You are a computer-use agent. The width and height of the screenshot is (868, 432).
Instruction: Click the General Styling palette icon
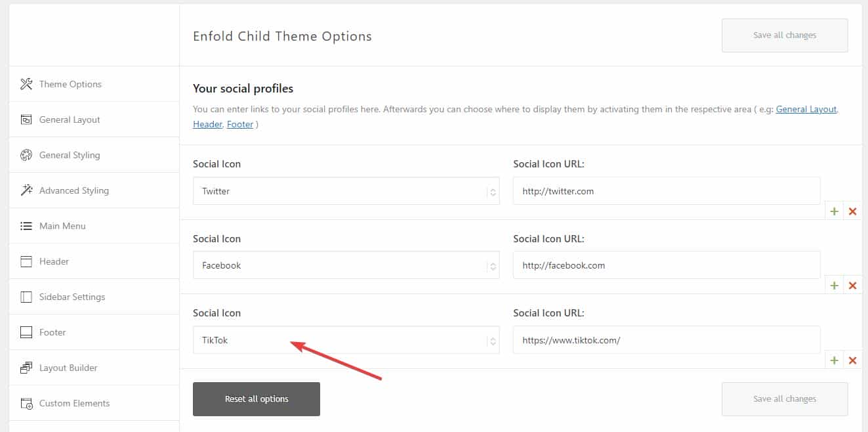(26, 155)
